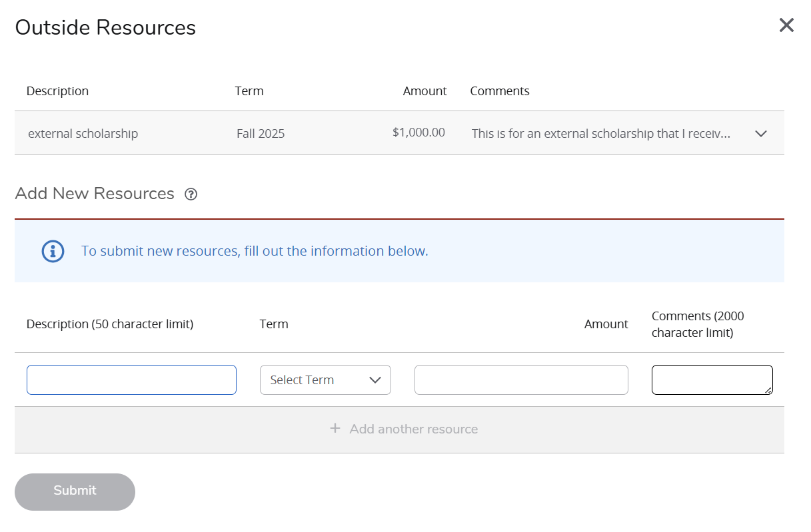The width and height of the screenshot is (811, 532).
Task: Click the new Description input field
Action: pyautogui.click(x=131, y=380)
